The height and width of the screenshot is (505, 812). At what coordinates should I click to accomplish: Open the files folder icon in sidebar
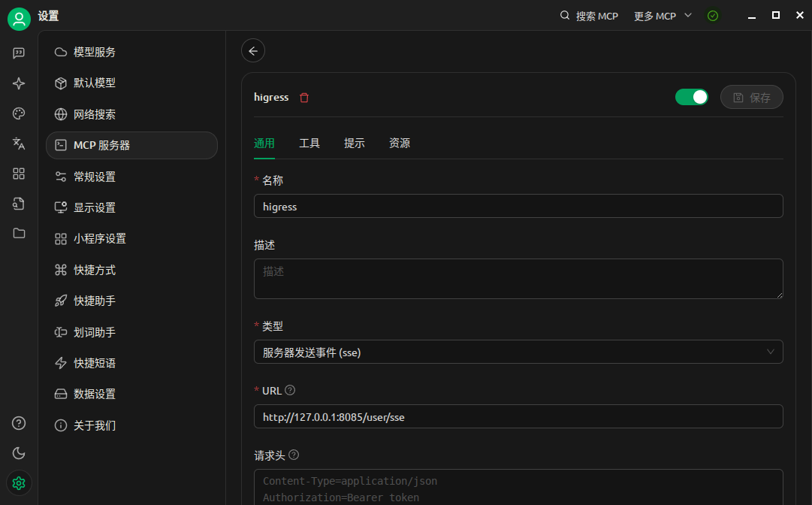(19, 233)
